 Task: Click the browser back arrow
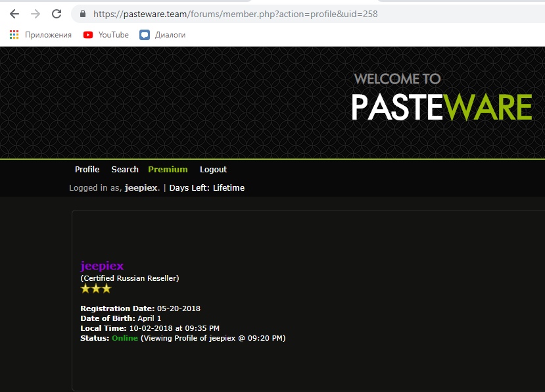pos(14,14)
